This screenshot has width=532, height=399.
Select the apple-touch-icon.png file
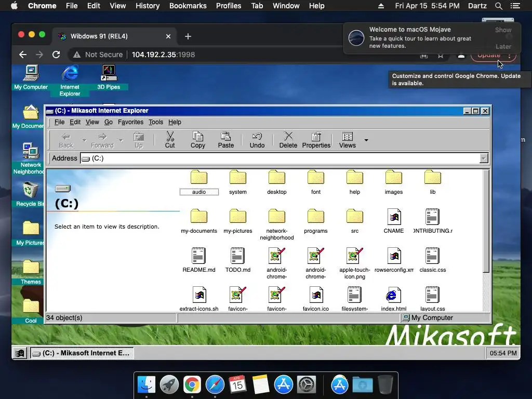click(355, 263)
